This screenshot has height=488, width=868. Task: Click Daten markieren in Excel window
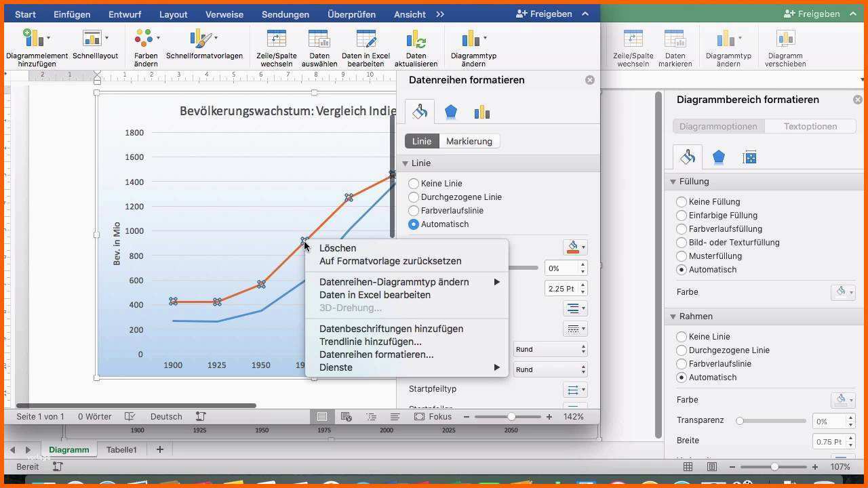[x=675, y=47]
